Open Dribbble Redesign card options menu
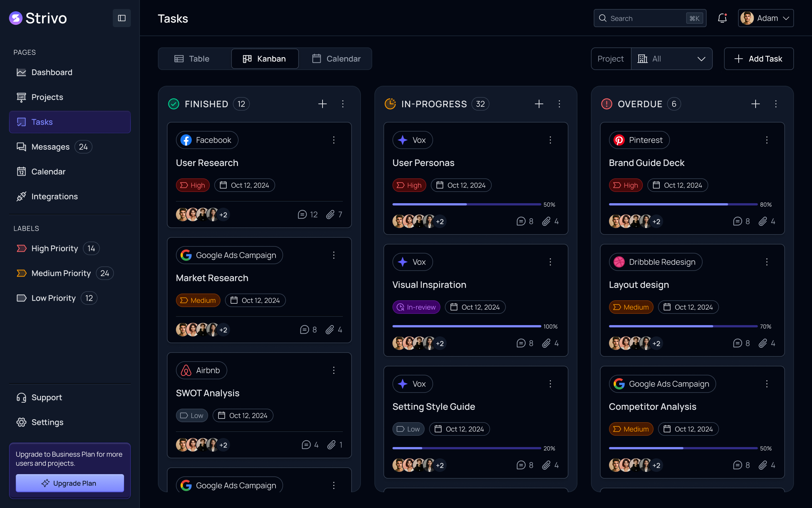The image size is (812, 508). coord(767,262)
